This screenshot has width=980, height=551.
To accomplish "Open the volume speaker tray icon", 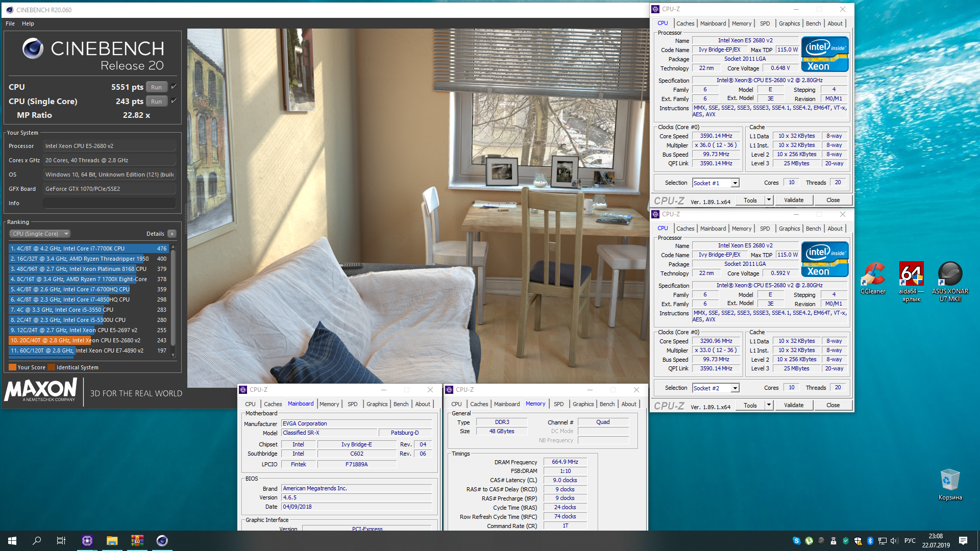I will tap(894, 541).
